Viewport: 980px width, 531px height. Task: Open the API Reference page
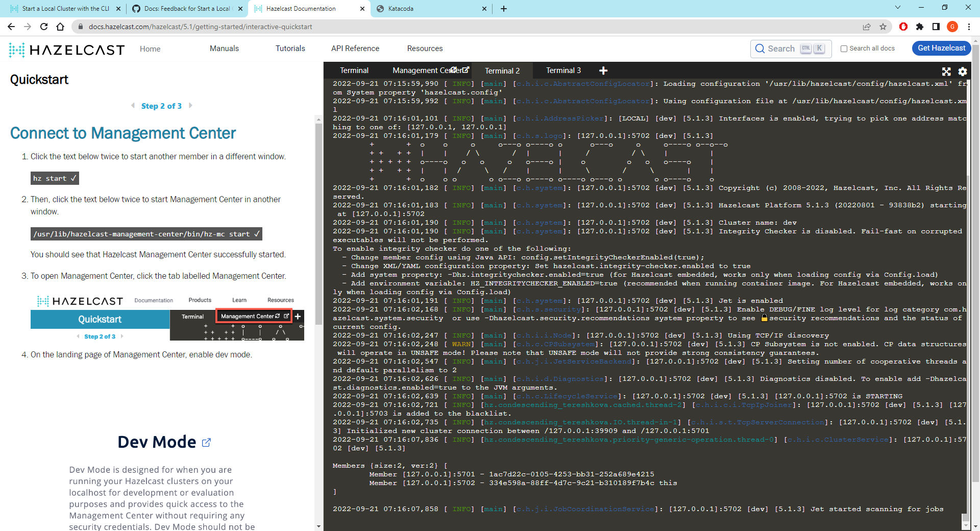coord(355,48)
